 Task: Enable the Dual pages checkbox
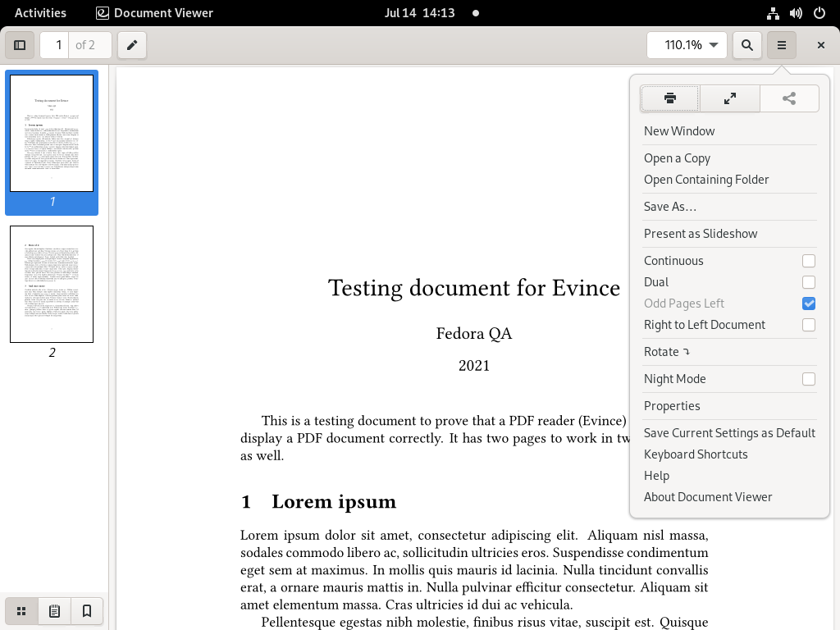(809, 282)
